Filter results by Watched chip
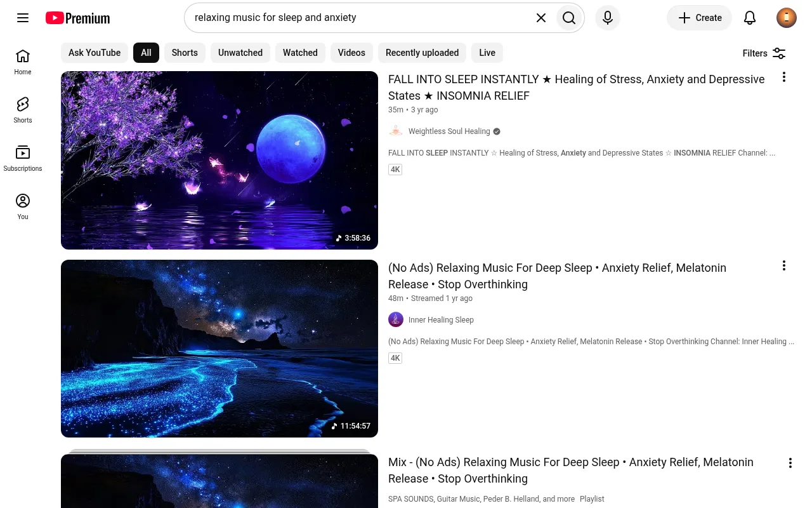The width and height of the screenshot is (812, 508). pyautogui.click(x=300, y=53)
